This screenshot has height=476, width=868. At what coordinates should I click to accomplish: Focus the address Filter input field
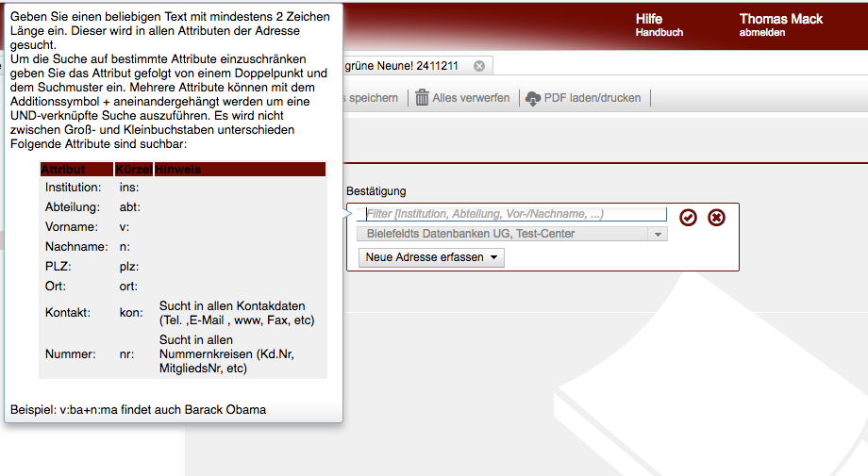[x=514, y=215]
